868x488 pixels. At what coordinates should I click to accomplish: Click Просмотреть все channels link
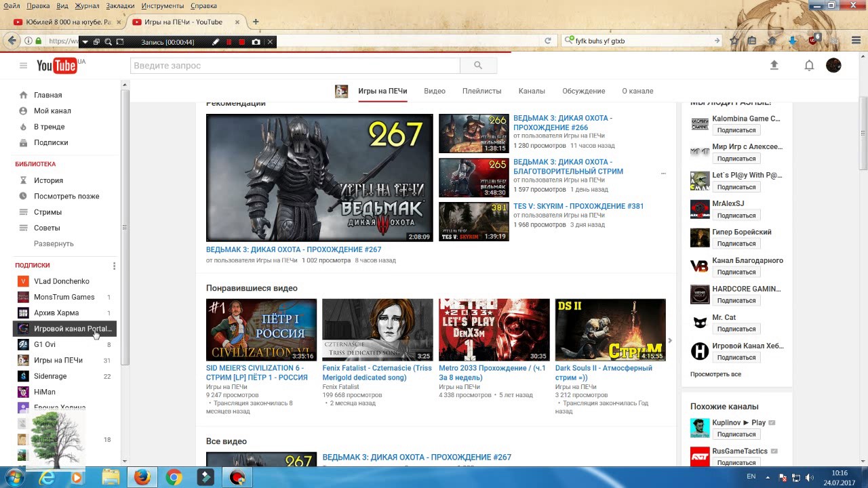pos(715,374)
